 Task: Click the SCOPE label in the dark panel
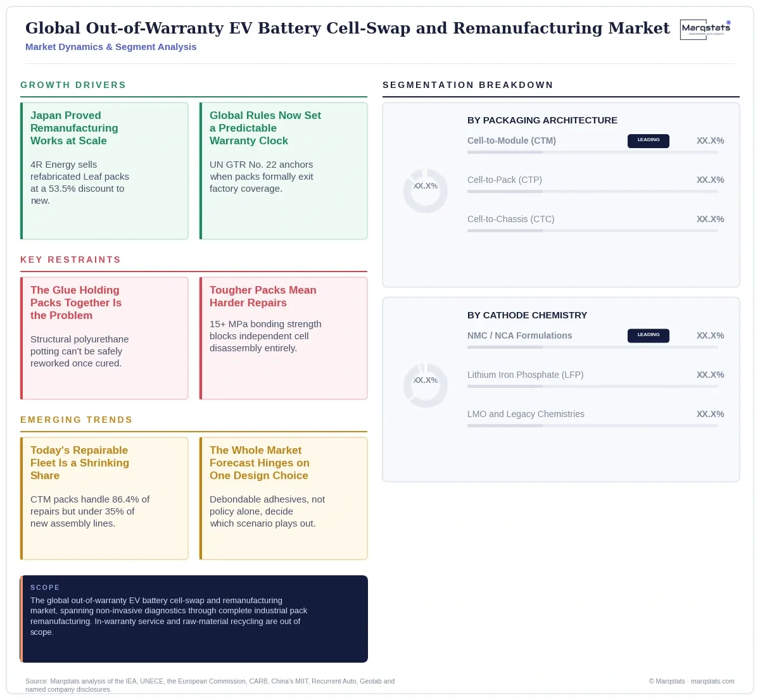click(x=45, y=587)
